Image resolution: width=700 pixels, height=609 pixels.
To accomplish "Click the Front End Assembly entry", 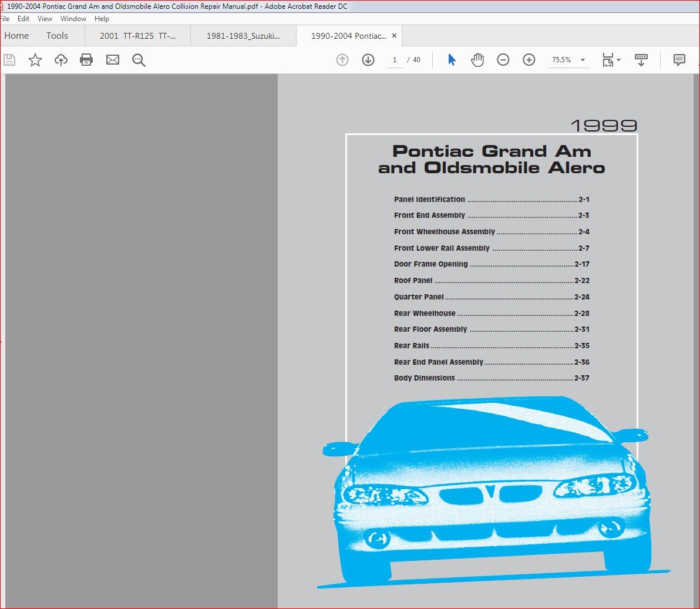I will 492,215.
